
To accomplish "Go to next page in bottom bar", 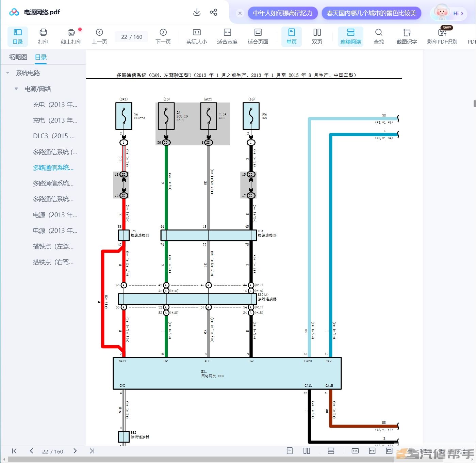I will point(75,451).
